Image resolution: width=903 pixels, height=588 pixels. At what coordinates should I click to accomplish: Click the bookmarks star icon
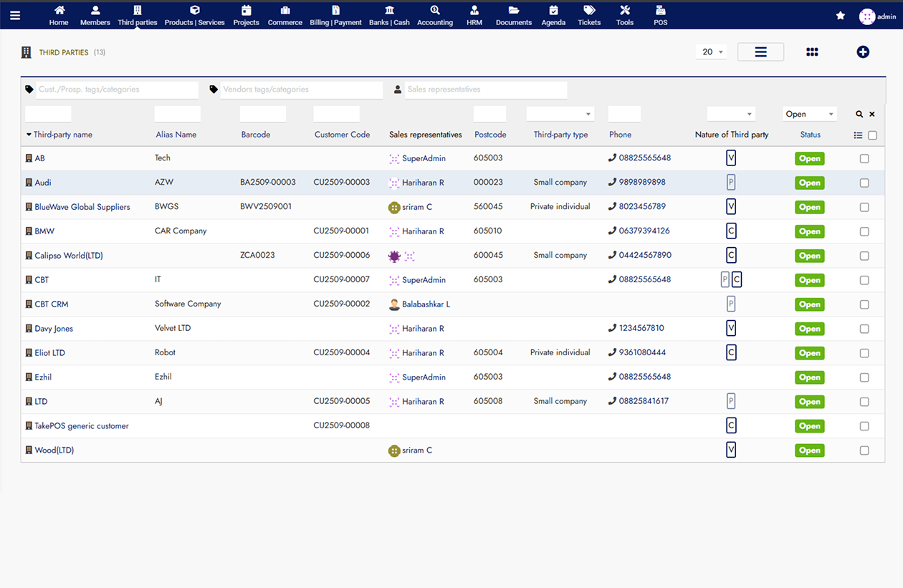tap(840, 16)
